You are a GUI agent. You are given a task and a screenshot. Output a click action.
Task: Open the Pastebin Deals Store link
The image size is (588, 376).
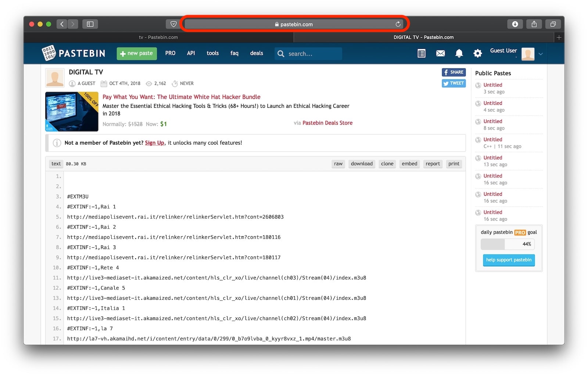[327, 123]
